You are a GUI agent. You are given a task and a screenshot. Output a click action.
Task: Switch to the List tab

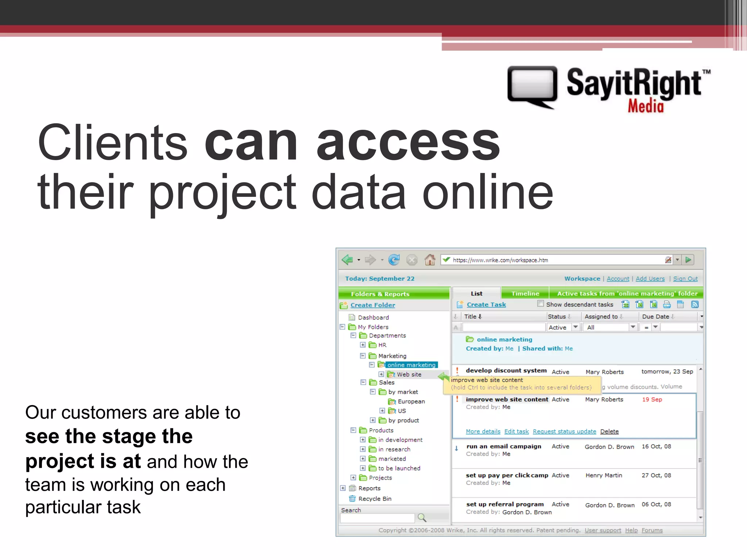(476, 293)
